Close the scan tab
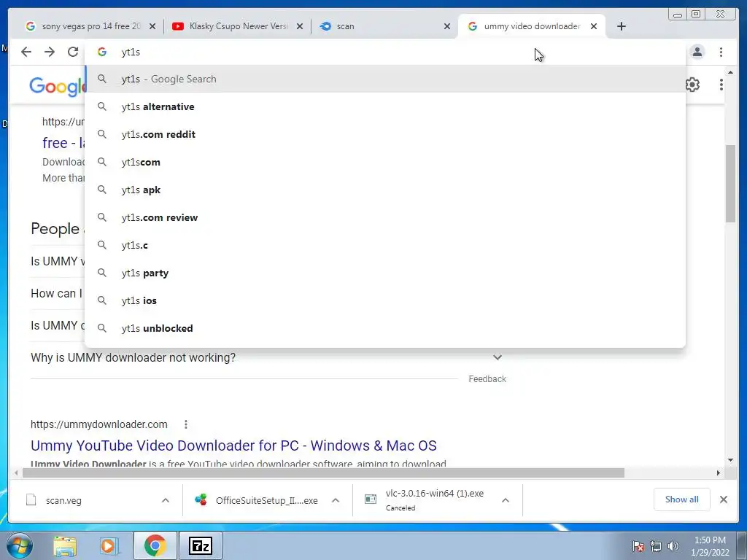 point(447,26)
